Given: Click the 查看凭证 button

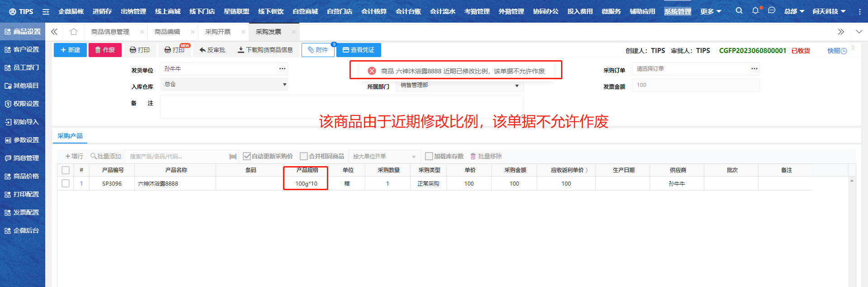Looking at the screenshot, I should 359,50.
